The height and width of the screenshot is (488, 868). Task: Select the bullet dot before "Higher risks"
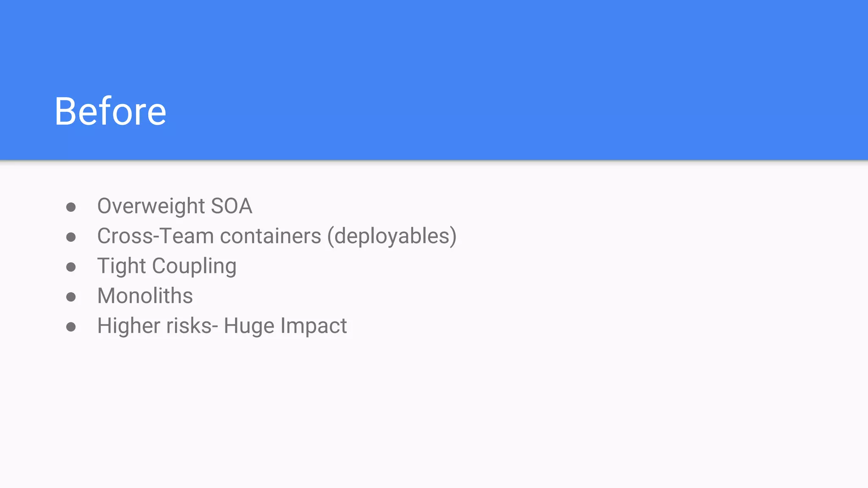(x=71, y=327)
